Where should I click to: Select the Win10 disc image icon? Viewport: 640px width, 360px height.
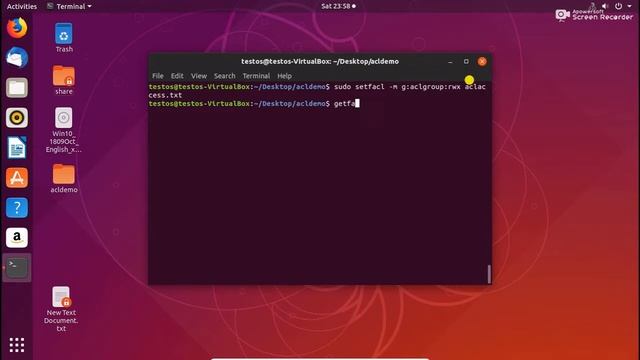coord(64,130)
